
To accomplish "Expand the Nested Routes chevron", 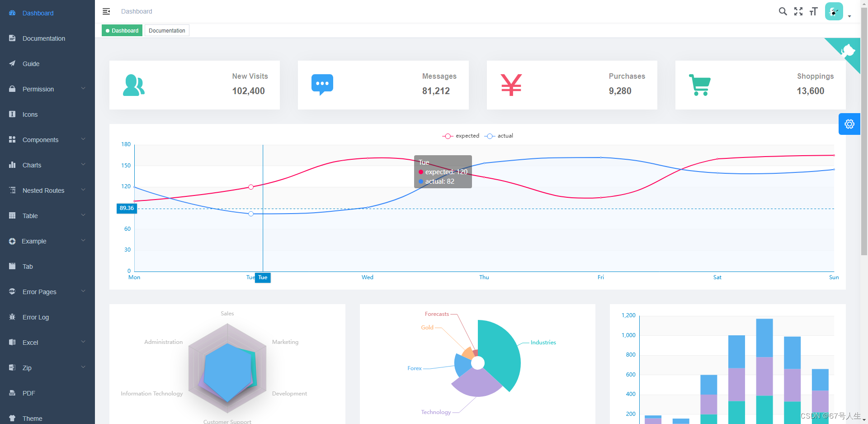I will (83, 190).
